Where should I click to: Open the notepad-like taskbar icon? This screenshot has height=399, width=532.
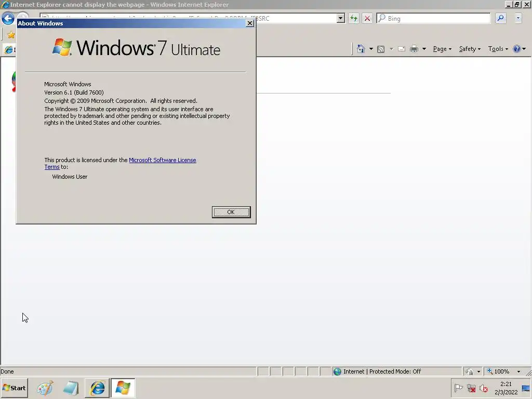(x=71, y=388)
